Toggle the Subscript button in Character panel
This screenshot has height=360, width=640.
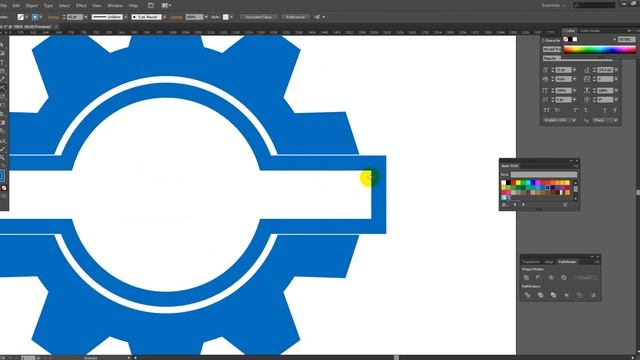click(x=586, y=111)
